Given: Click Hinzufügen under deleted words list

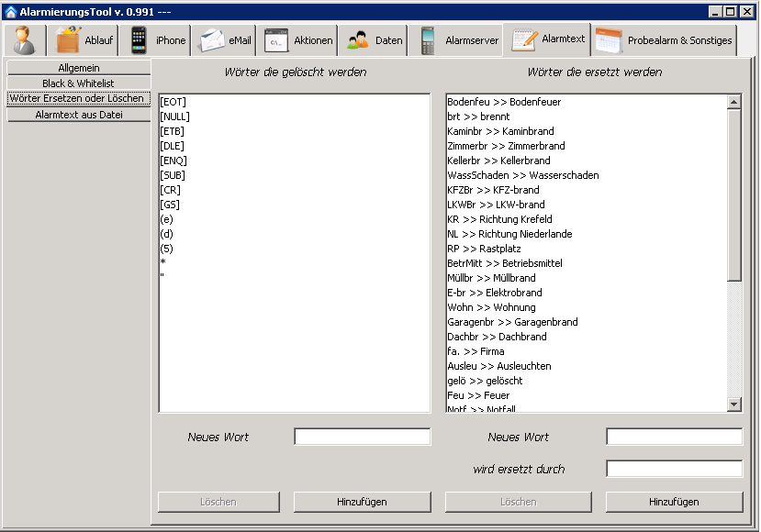Looking at the screenshot, I should (x=362, y=502).
